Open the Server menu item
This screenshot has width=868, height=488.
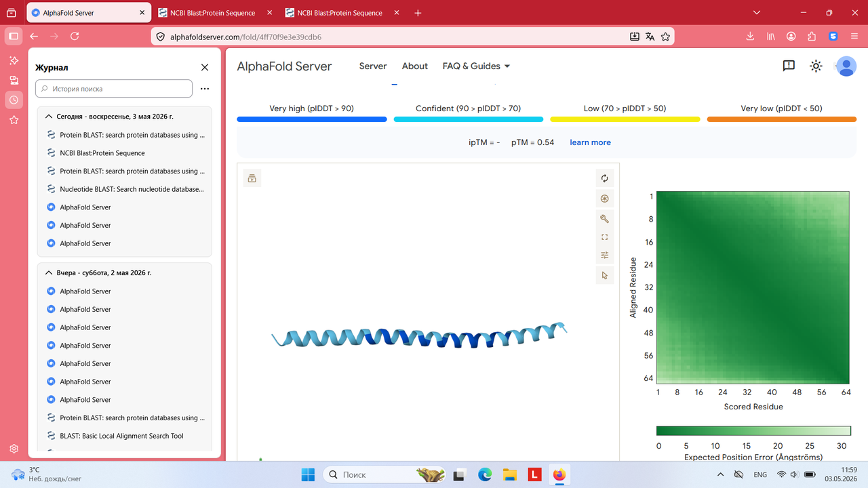click(x=373, y=66)
